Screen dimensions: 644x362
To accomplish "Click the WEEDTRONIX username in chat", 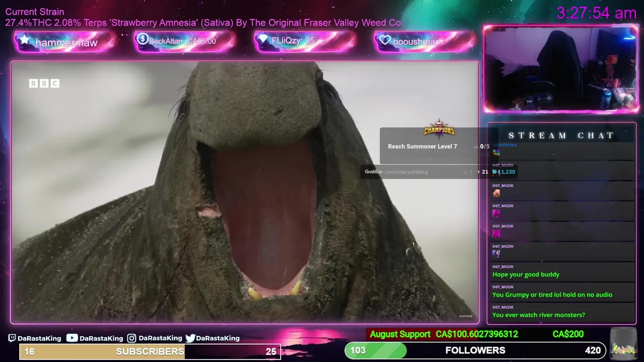I will 505,145.
